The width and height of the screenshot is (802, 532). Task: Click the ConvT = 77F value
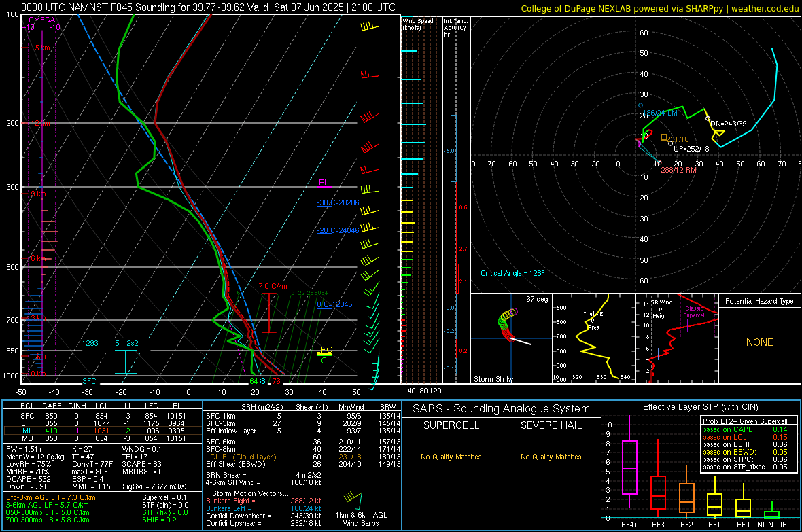(x=92, y=465)
